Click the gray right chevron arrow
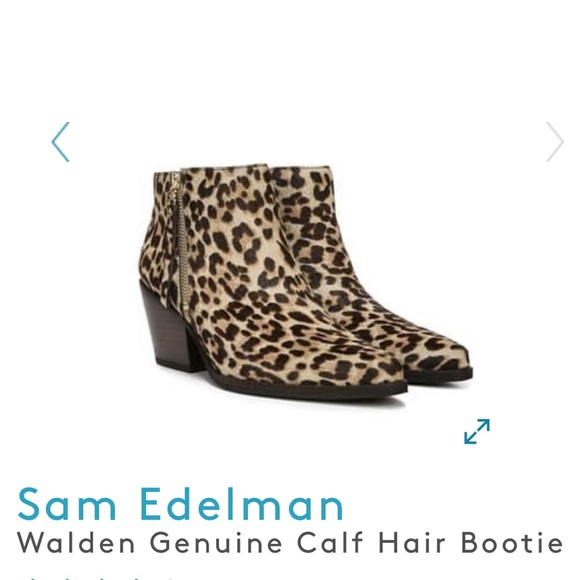The image size is (580, 580). click(x=555, y=142)
